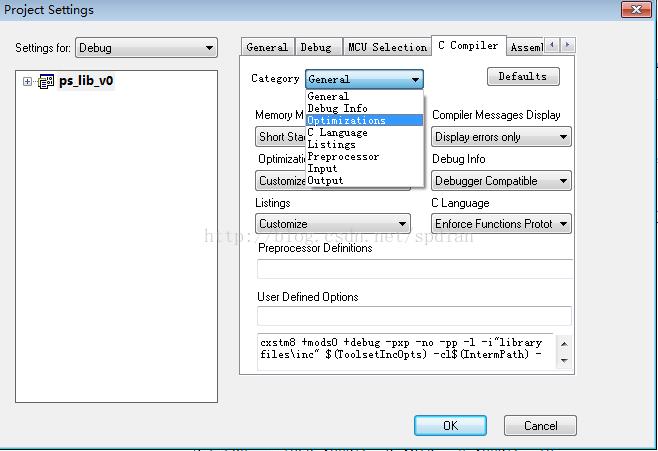The height and width of the screenshot is (451, 658).
Task: Expand the ps_lib_v0 tree node
Action: tap(27, 81)
